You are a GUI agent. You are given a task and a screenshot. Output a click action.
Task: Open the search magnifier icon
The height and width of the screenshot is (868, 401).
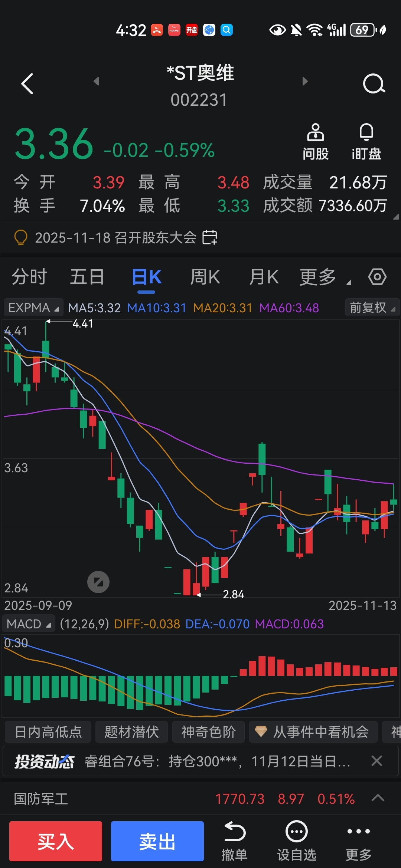374,84
